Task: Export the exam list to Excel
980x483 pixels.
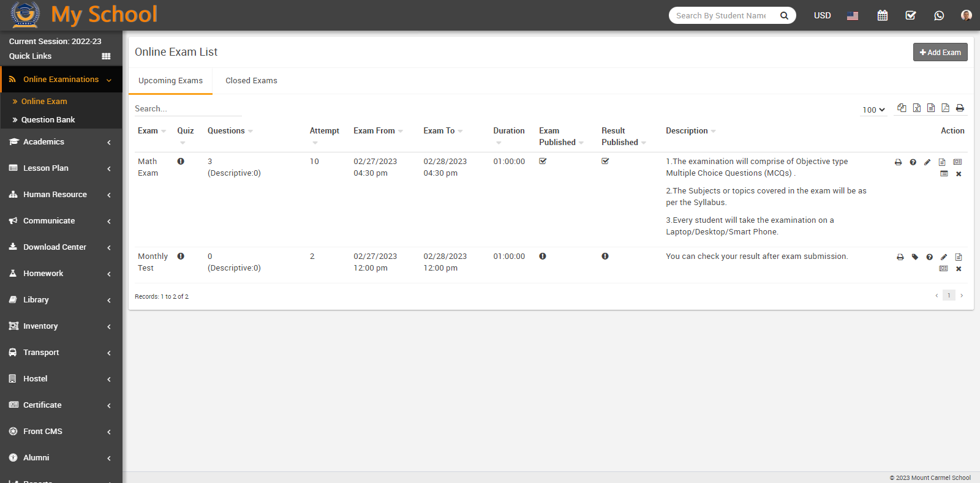Action: [916, 108]
